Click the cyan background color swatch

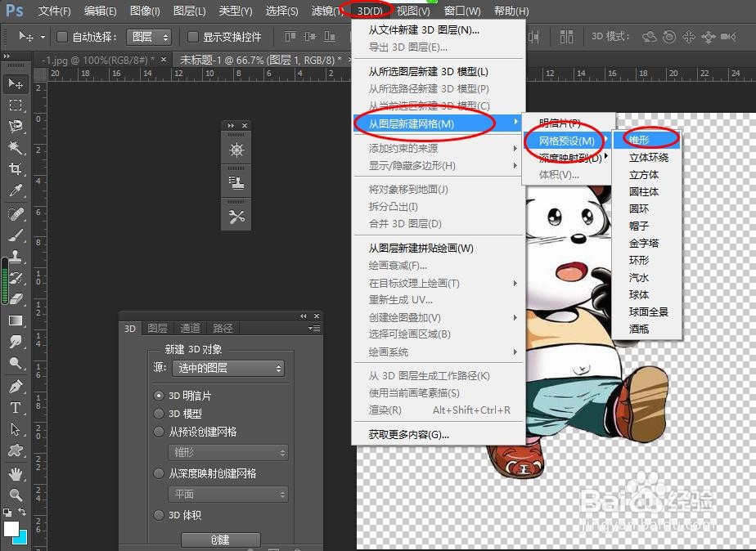tap(22, 539)
